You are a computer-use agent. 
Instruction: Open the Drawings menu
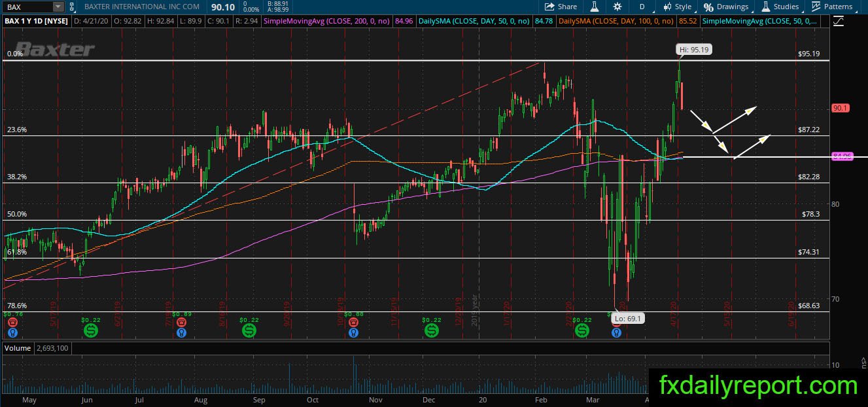[x=726, y=7]
